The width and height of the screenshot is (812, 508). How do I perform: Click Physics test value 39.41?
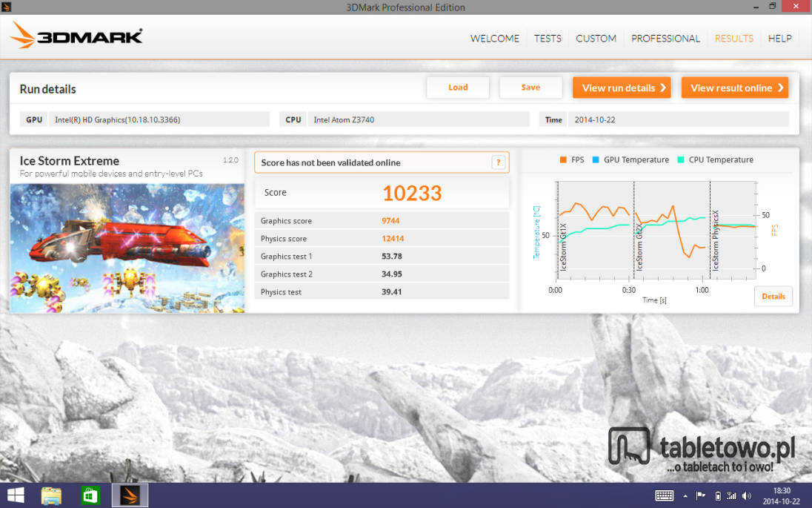[x=391, y=291]
